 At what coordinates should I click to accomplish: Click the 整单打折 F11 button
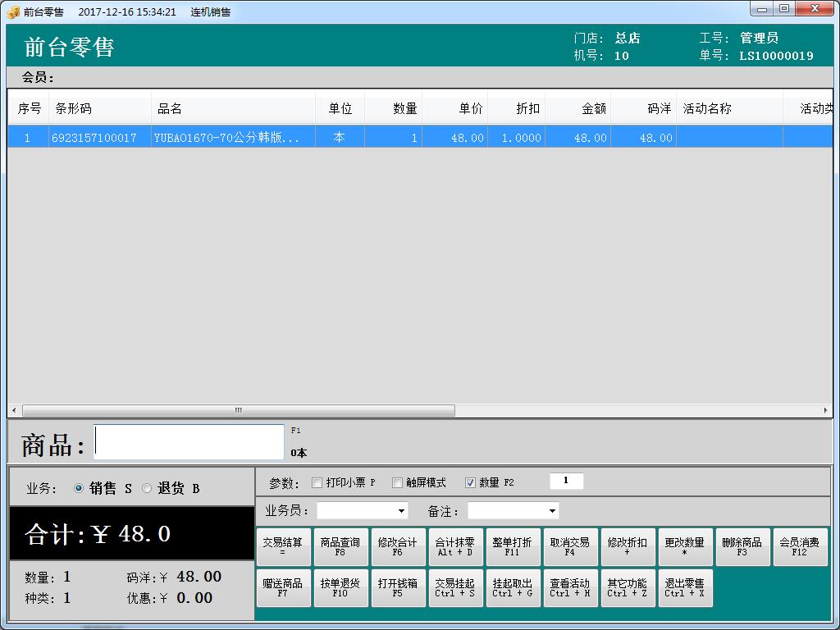click(513, 547)
